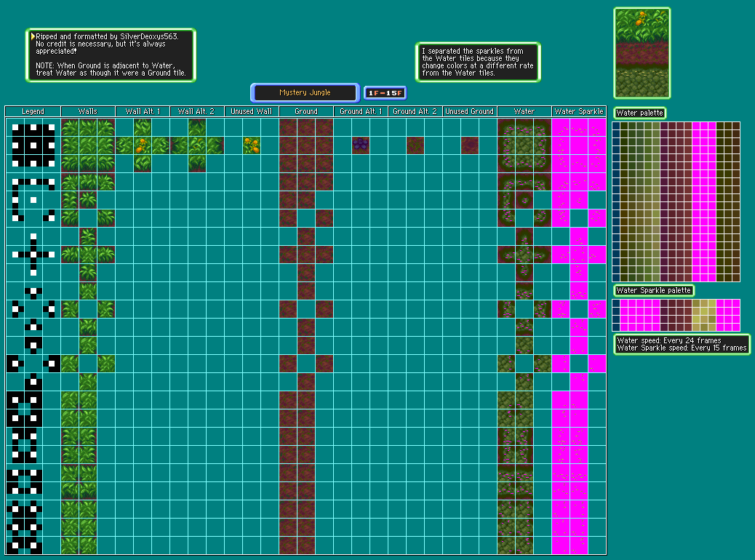Select the Water palette label

pos(640,113)
